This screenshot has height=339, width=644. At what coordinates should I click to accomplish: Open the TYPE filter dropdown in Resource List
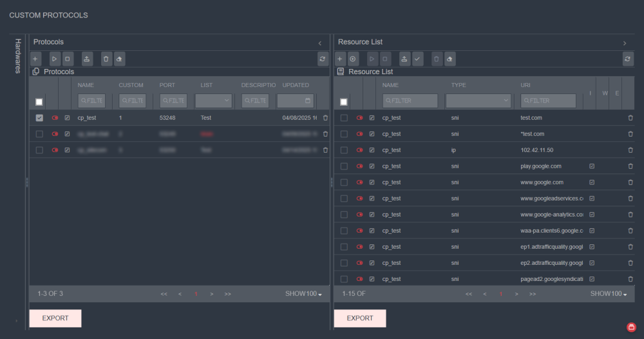coord(478,101)
